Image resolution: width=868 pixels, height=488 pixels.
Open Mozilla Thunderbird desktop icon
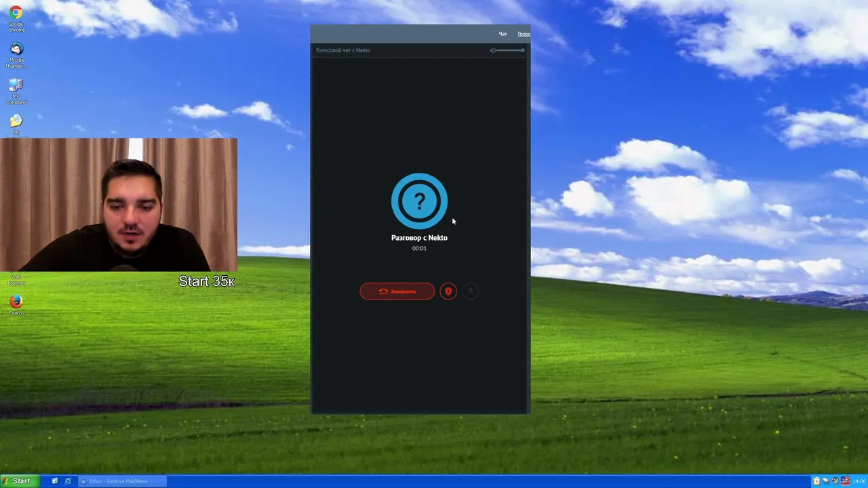point(16,55)
